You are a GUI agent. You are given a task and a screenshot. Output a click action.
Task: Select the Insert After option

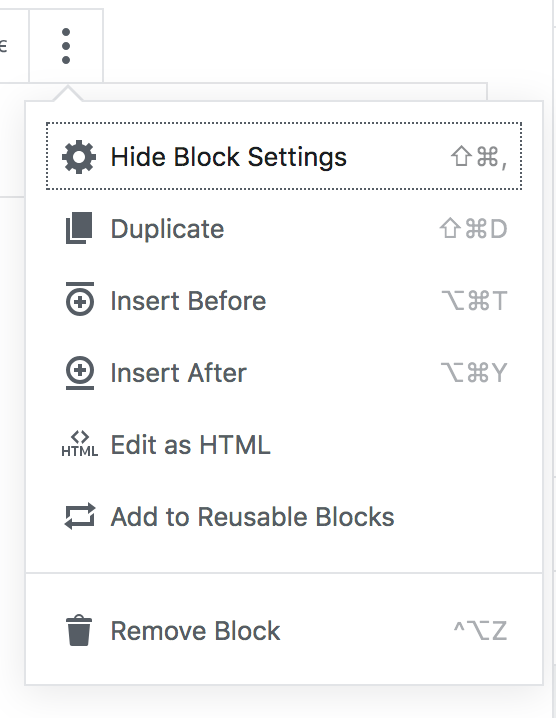283,372
